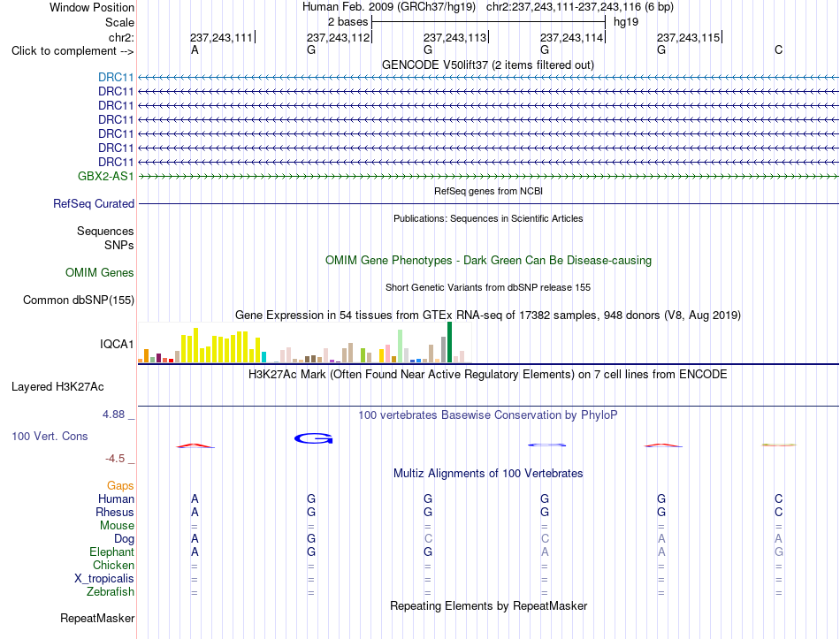Click the 4.88 upper conservation value

113,414
